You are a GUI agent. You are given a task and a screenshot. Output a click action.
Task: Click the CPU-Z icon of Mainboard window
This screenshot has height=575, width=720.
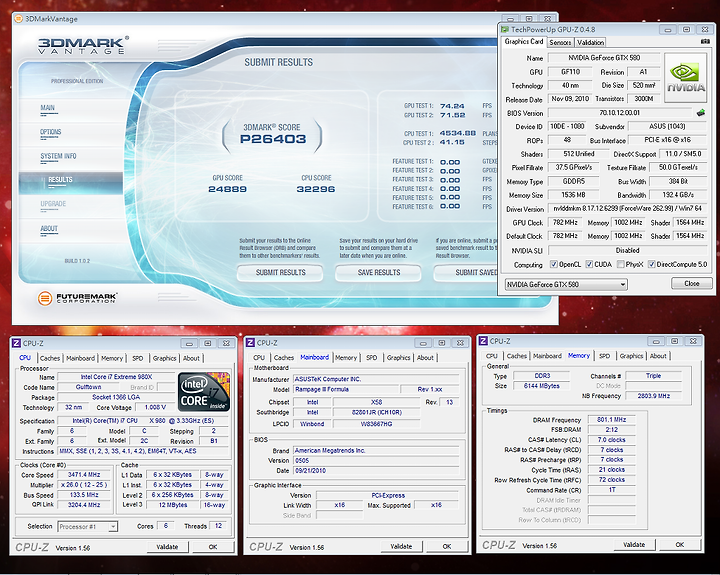pyautogui.click(x=250, y=343)
